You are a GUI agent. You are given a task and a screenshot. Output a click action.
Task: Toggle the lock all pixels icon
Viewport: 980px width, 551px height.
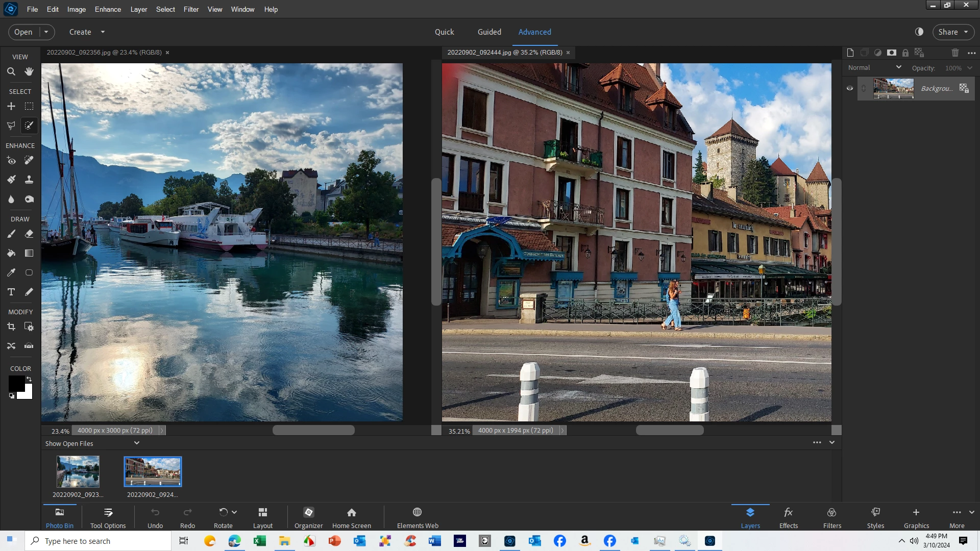click(905, 53)
